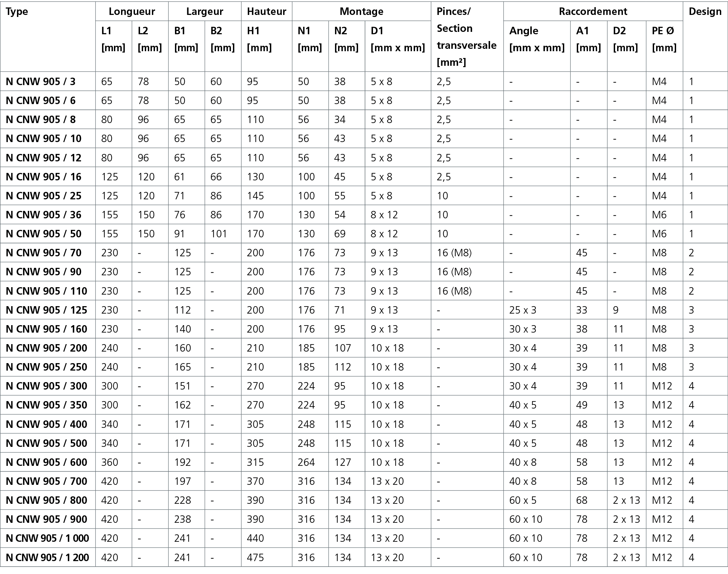Click the 'N CNW 905 / 3' row label
Screen dimensions: 728x574
(x=41, y=81)
